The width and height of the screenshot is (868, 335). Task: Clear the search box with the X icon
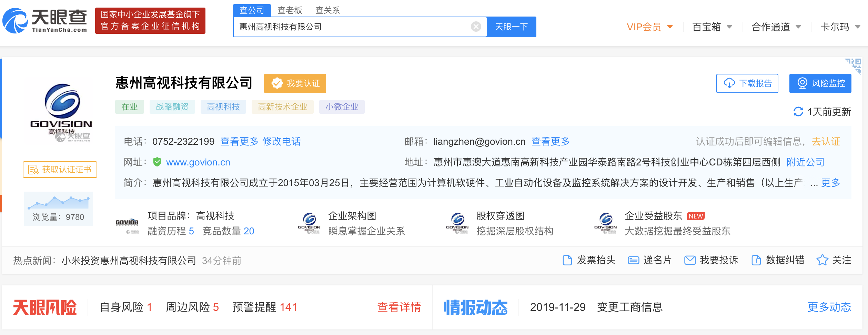476,27
